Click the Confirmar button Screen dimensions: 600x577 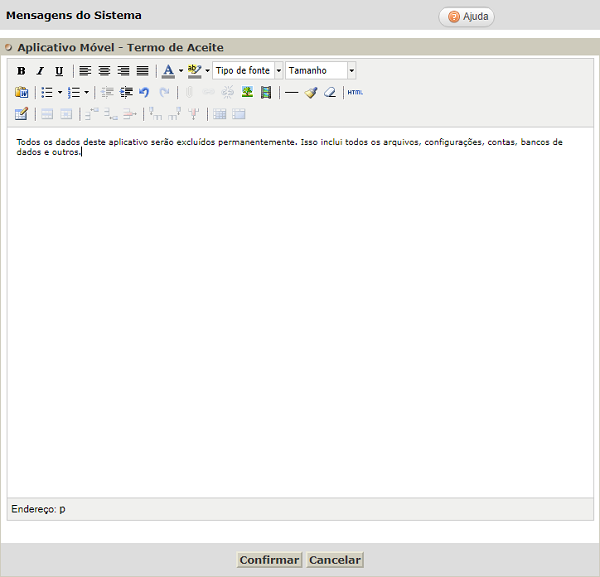coord(269,560)
